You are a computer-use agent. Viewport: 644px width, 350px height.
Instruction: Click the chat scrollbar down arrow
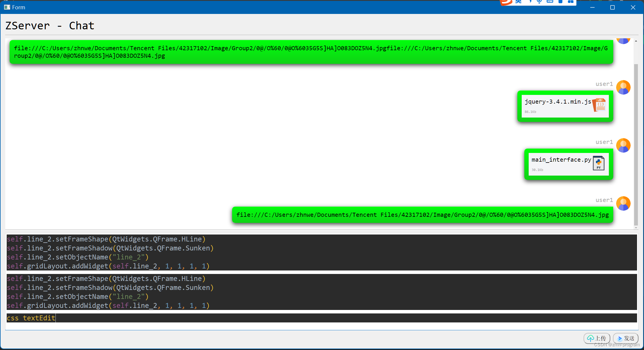[636, 228]
